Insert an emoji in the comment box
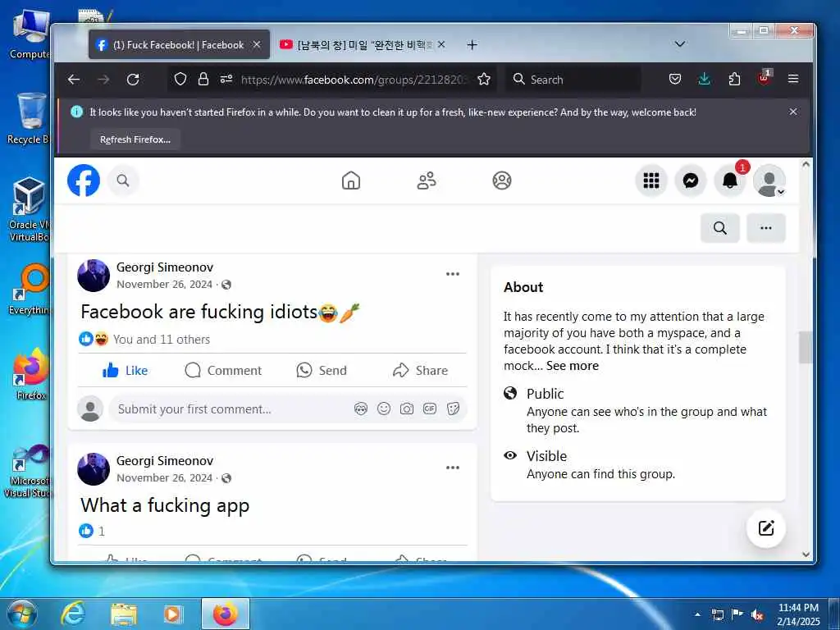Screen dimensions: 840x630 coord(384,409)
